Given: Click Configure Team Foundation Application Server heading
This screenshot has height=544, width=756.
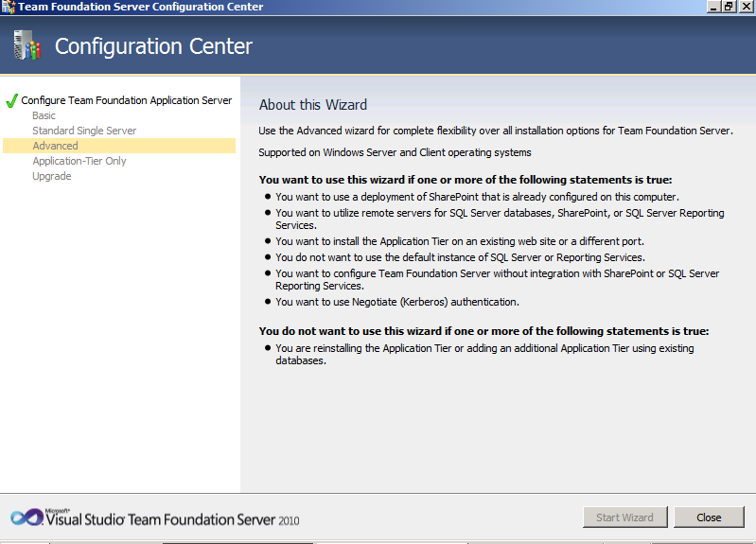Looking at the screenshot, I should click(x=127, y=100).
